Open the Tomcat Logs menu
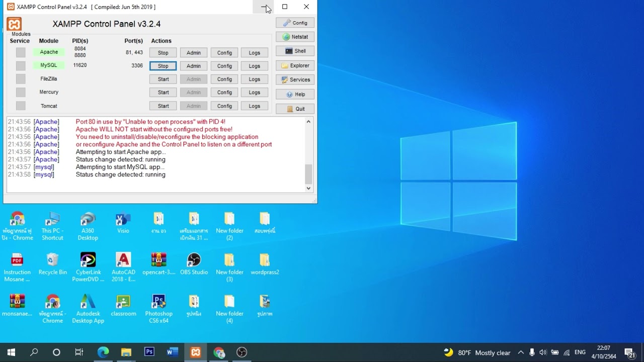Viewport: 644px width, 362px height. coord(255,106)
